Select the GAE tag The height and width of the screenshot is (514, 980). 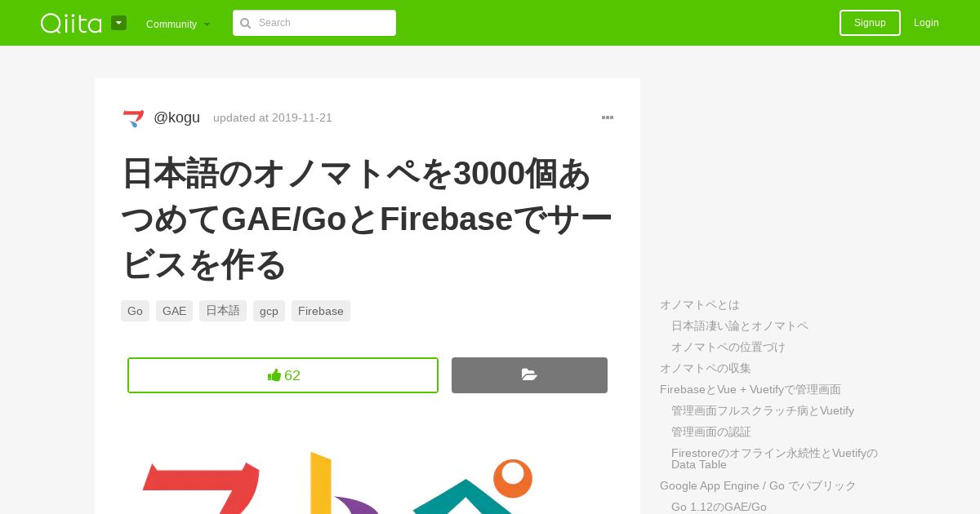pyautogui.click(x=174, y=311)
